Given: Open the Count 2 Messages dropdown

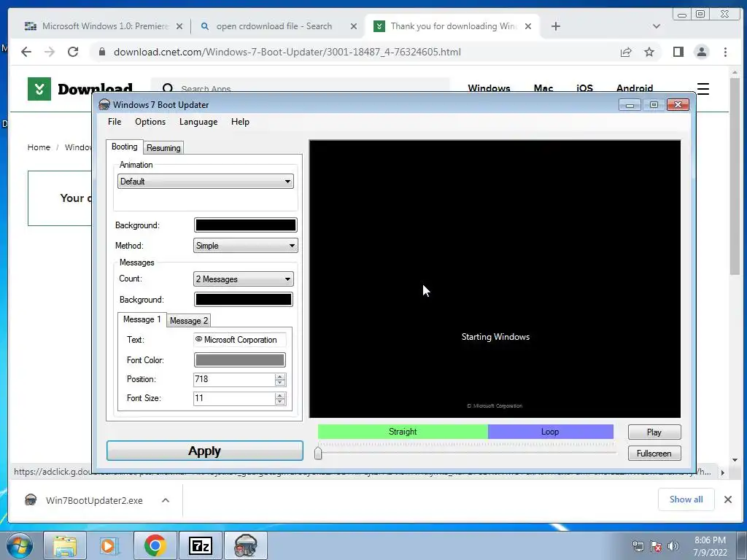Looking at the screenshot, I should click(x=244, y=279).
